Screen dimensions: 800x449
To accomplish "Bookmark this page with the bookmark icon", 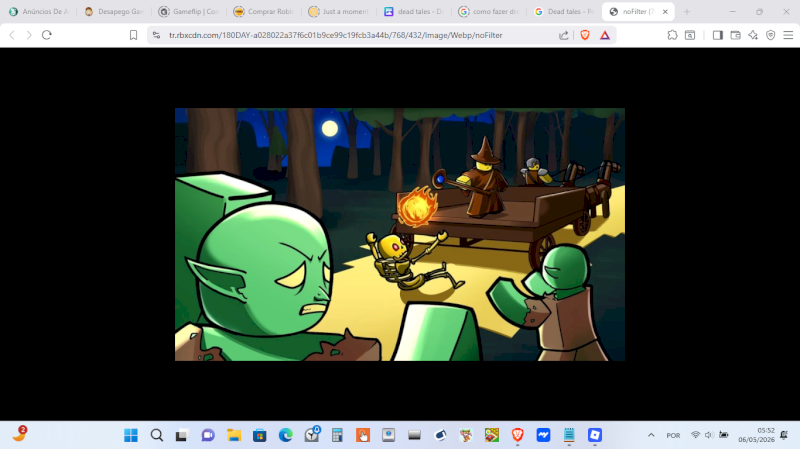I will pyautogui.click(x=133, y=35).
